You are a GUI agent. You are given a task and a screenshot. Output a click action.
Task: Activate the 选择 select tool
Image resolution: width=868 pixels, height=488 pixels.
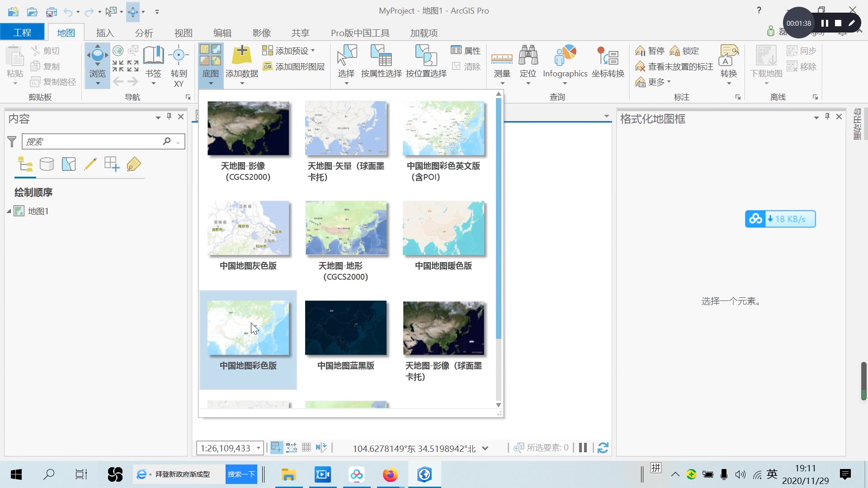point(346,66)
